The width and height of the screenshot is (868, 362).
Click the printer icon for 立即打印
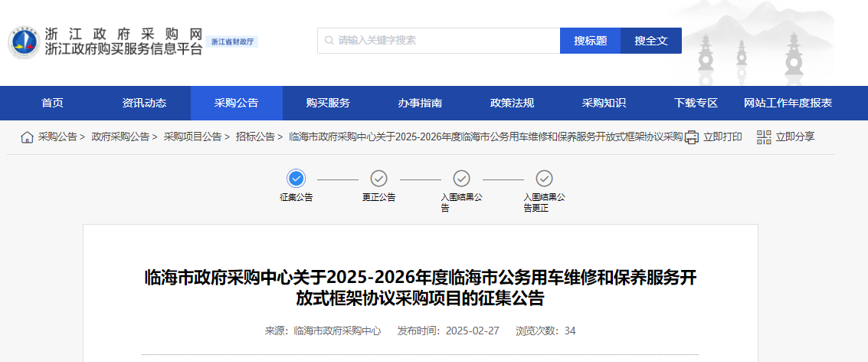point(692,137)
